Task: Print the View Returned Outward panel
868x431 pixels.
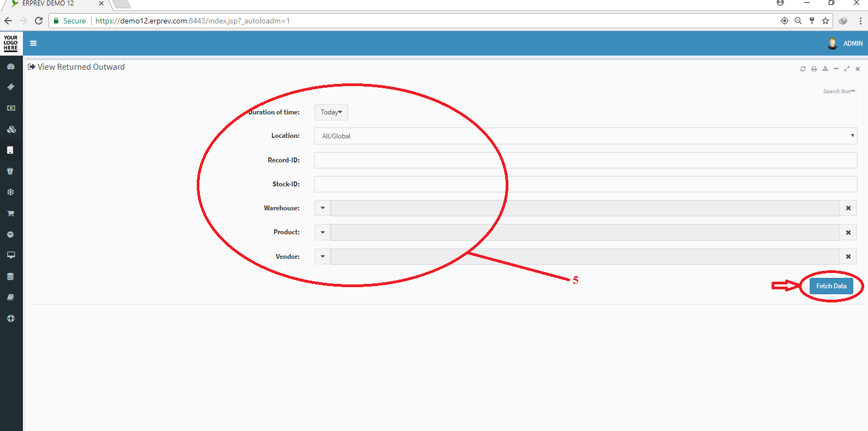Action: point(814,69)
